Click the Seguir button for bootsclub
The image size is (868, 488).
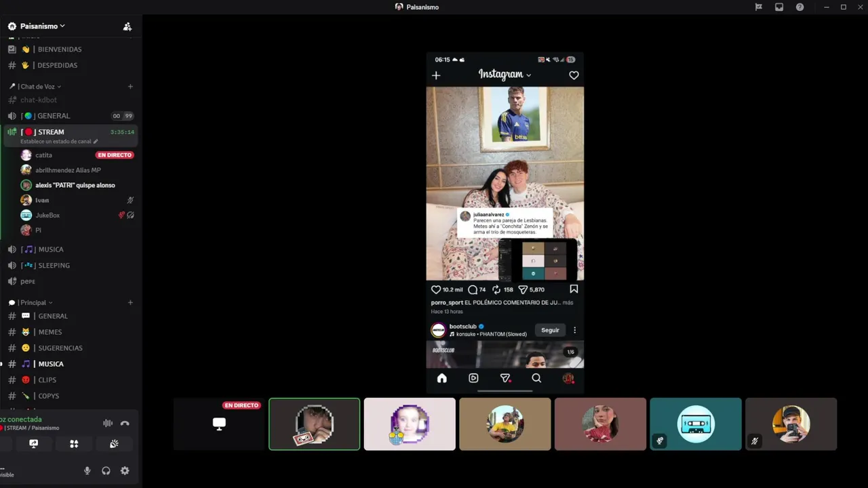coord(550,330)
